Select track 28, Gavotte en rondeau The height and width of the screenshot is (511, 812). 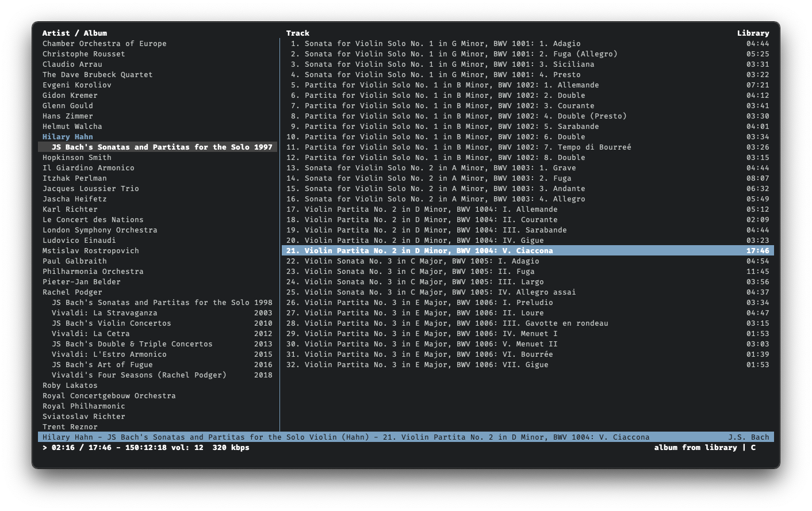527,323
